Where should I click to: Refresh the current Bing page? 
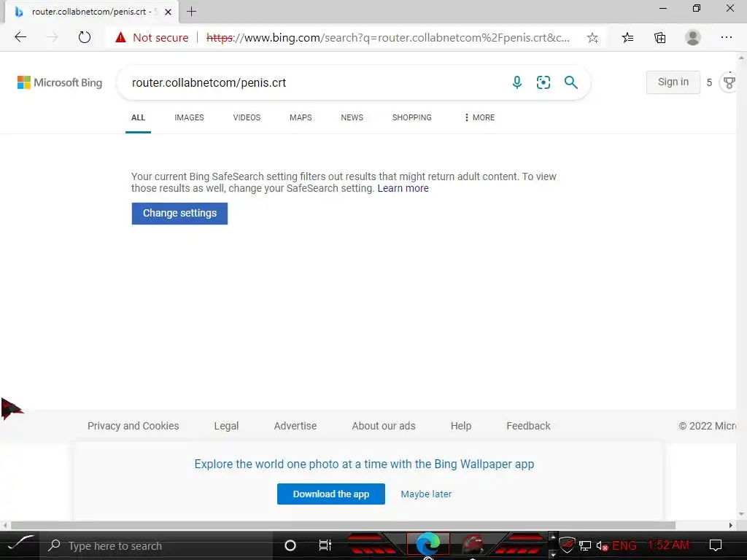[x=85, y=37]
